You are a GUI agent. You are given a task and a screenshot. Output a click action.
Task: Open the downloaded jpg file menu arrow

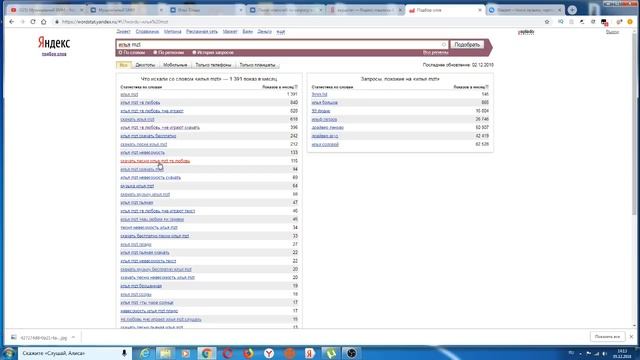pos(73,338)
